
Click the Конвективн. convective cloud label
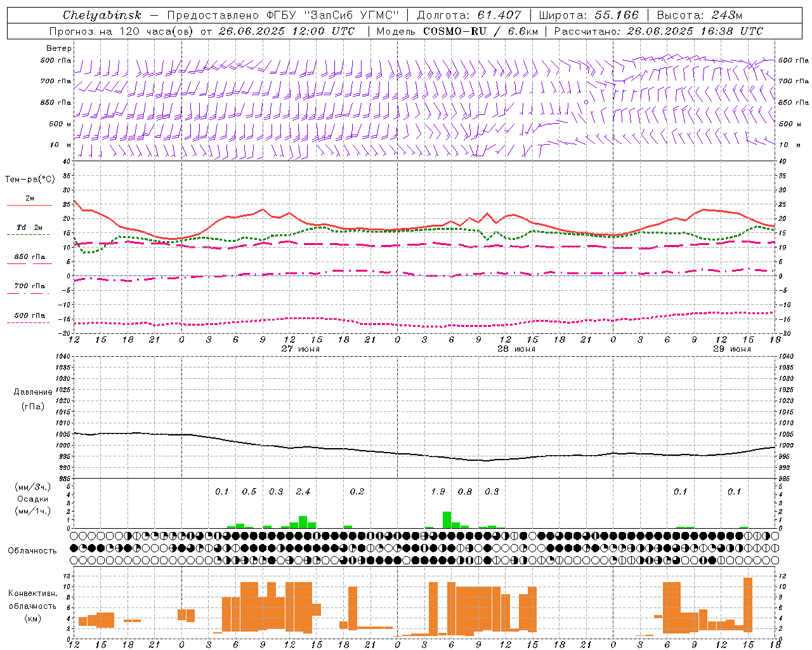[x=32, y=594]
